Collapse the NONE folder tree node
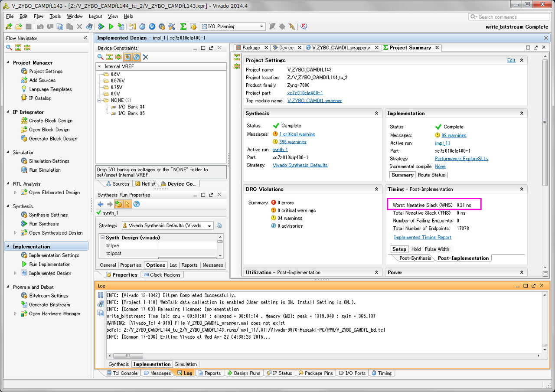 (x=100, y=100)
